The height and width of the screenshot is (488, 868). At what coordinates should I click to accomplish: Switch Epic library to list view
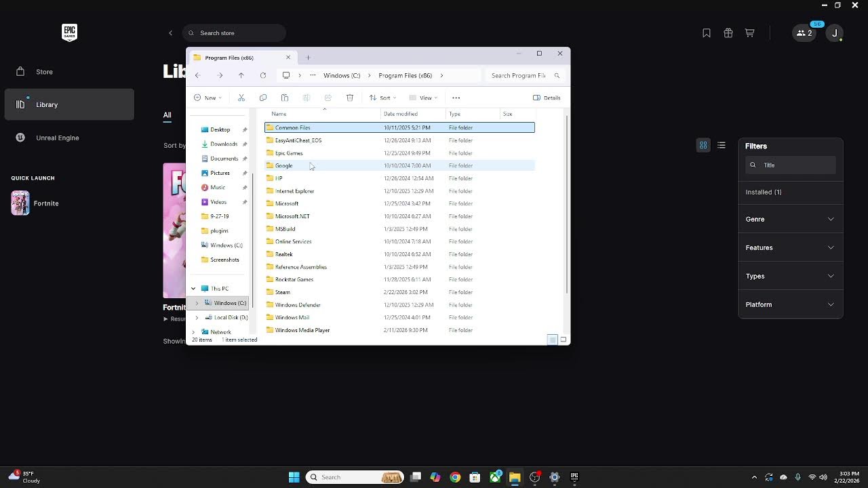click(722, 145)
